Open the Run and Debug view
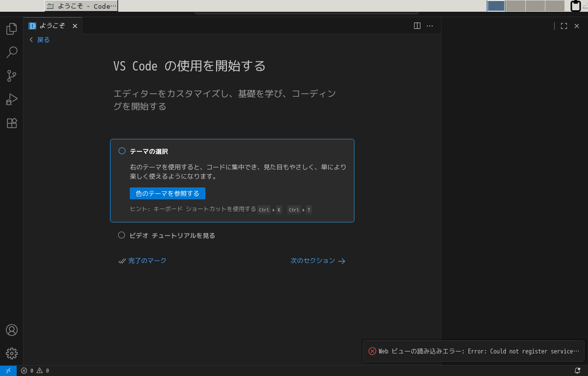 (12, 99)
